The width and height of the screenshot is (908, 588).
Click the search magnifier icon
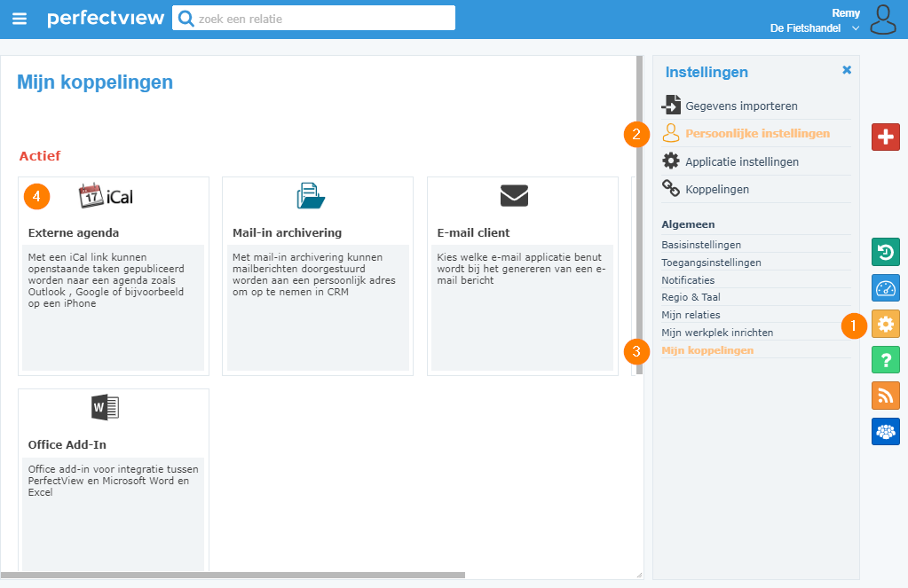[x=186, y=19]
